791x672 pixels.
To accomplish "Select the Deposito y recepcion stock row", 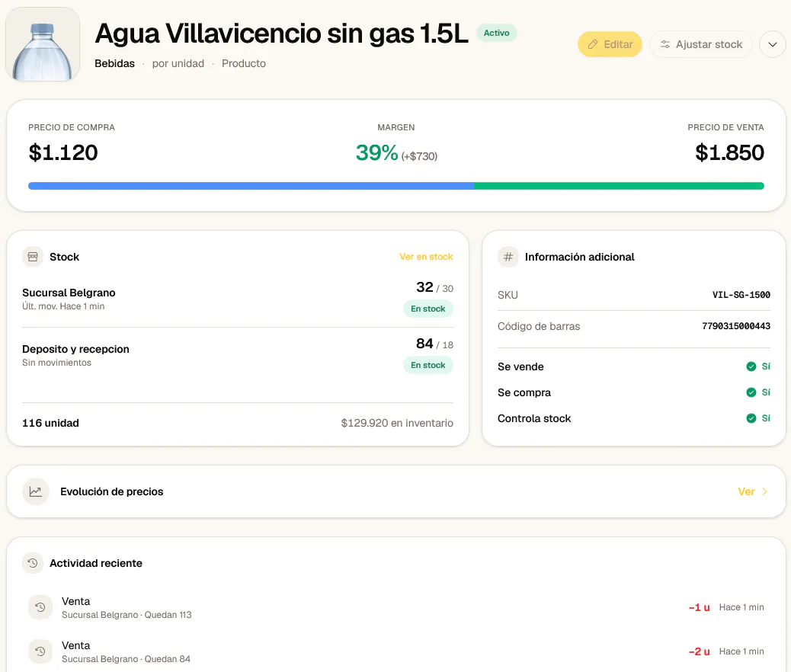I will pyautogui.click(x=238, y=356).
